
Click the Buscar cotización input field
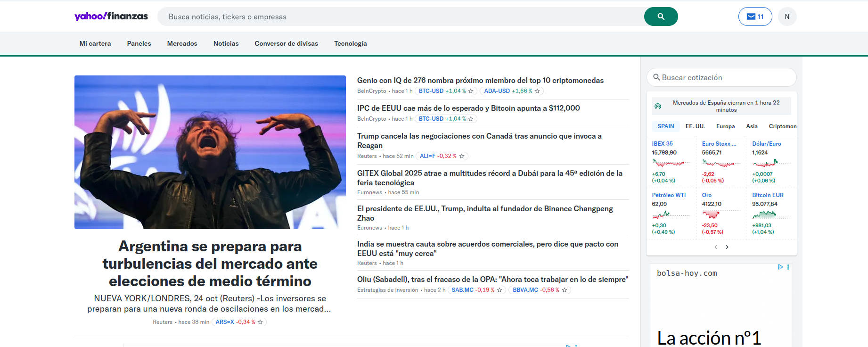721,77
